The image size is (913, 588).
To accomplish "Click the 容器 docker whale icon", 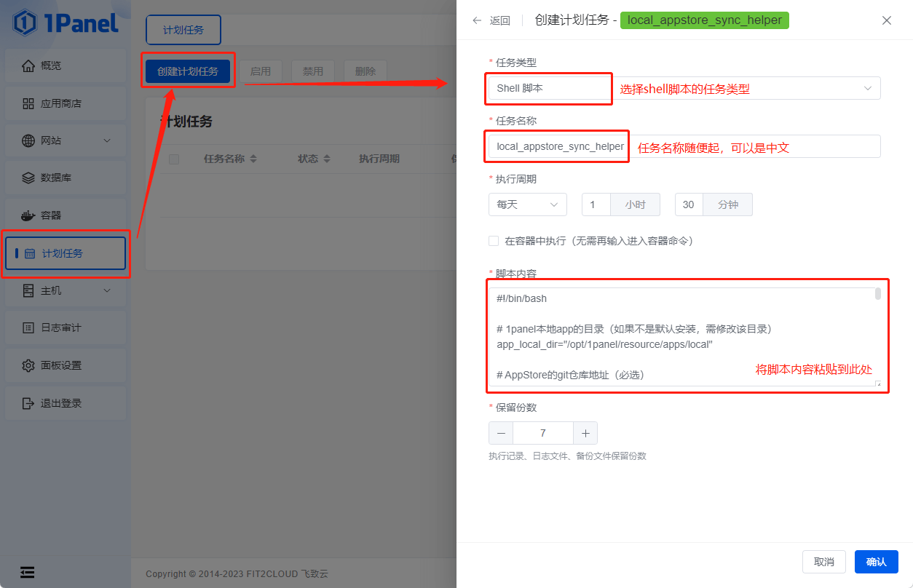I will [x=28, y=215].
